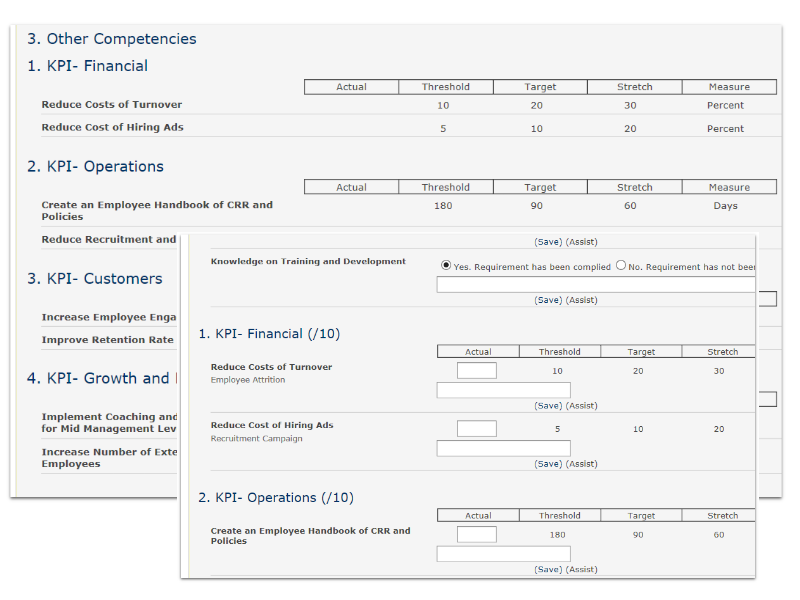Click the Actual input box for Reduce Cost of Hiring Ads
The width and height of the screenshot is (800, 600).
pyautogui.click(x=477, y=429)
